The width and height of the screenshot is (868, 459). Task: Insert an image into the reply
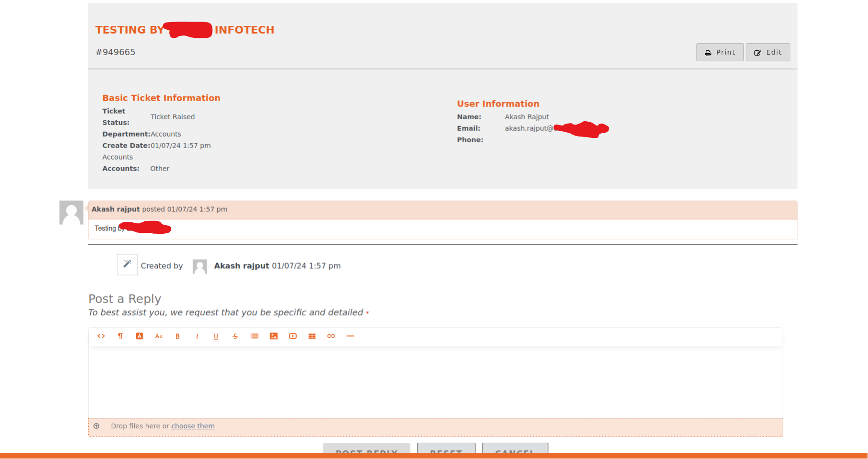pos(274,336)
